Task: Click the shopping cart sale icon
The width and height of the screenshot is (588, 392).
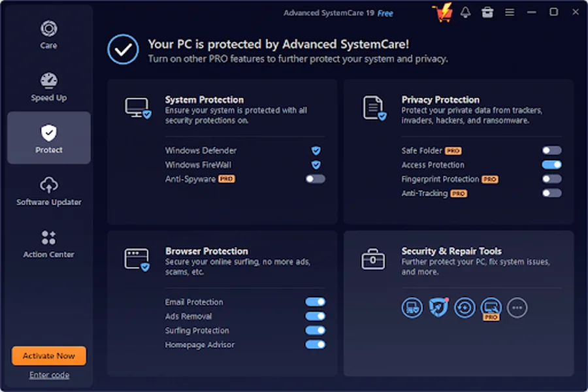Action: [x=442, y=12]
